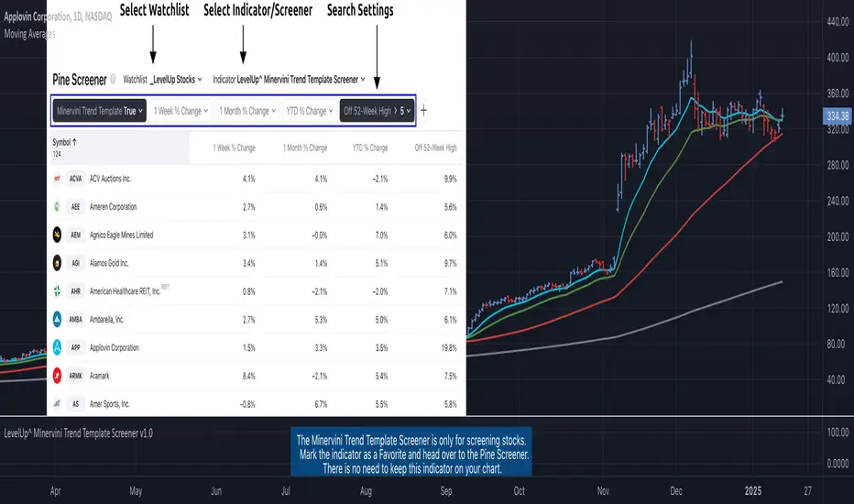Screen dimensions: 854x504
Task: Add a new filter with plus icon
Action: 423,111
